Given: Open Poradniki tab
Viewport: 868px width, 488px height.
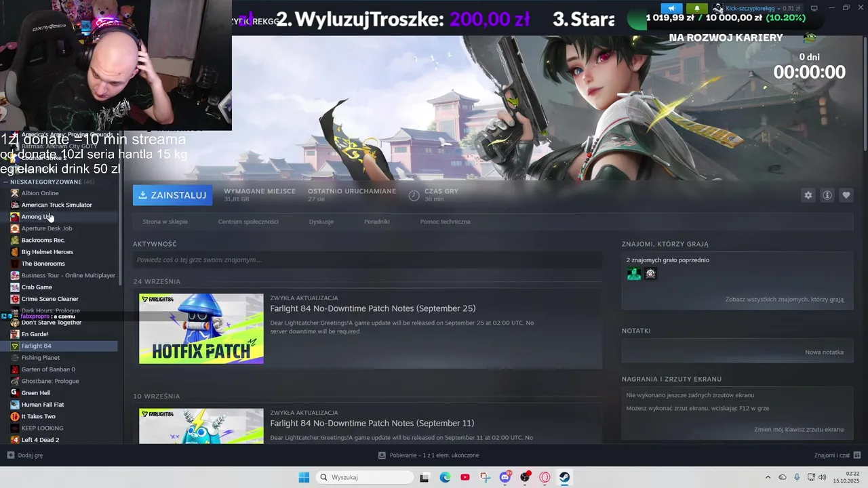Looking at the screenshot, I should click(376, 222).
